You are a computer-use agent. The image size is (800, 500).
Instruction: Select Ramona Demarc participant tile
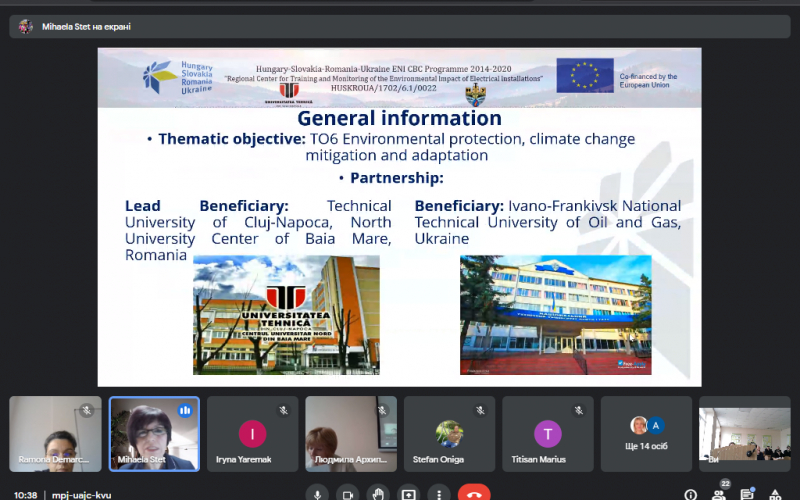[55, 434]
